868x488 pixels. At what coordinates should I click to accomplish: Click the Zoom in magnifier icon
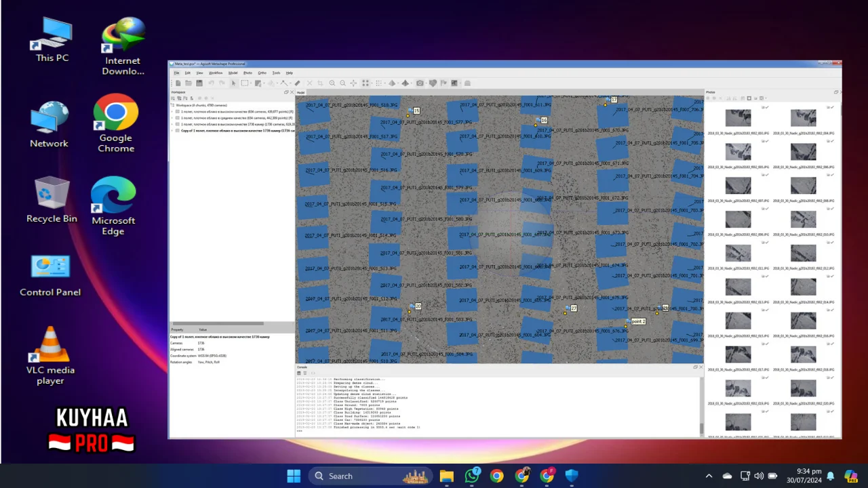[x=332, y=83]
